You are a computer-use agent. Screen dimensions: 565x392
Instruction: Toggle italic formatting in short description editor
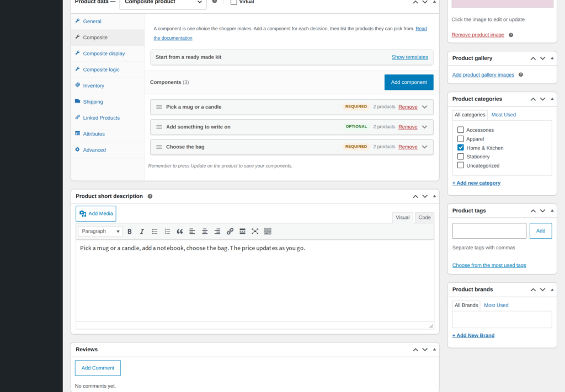pyautogui.click(x=142, y=232)
